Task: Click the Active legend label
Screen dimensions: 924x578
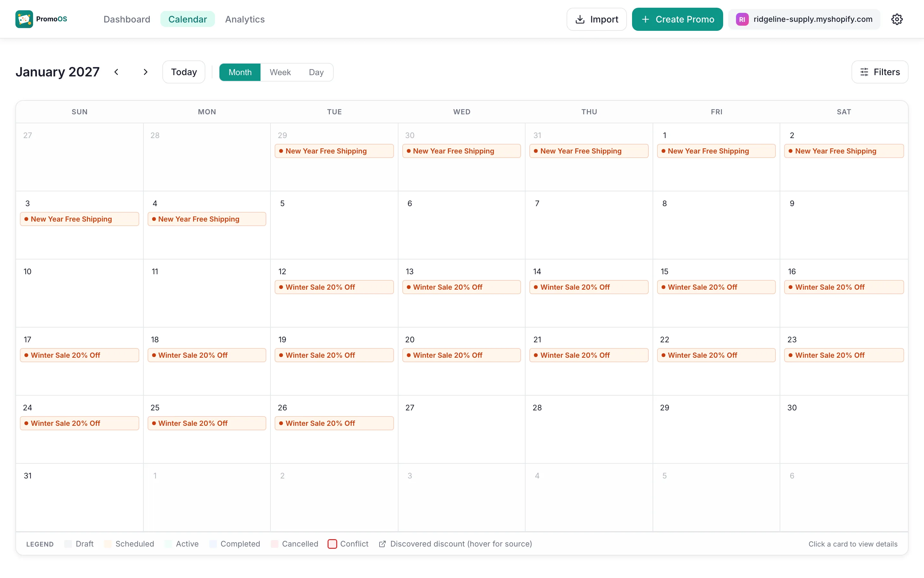Action: (187, 544)
